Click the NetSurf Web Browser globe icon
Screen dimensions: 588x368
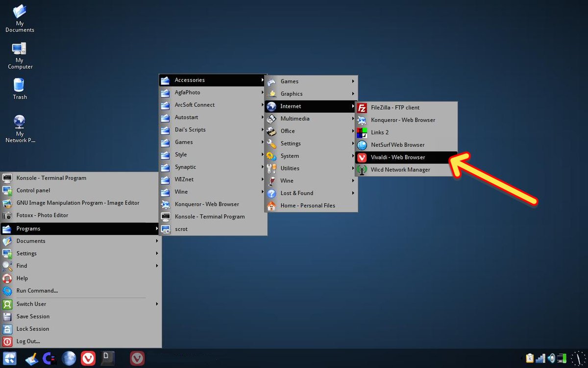click(x=362, y=145)
